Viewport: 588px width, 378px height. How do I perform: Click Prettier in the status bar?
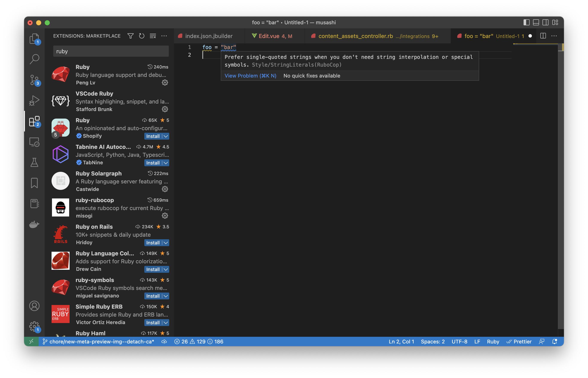tap(519, 341)
